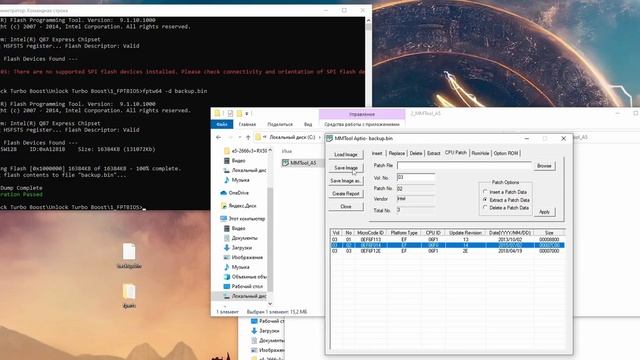The height and width of the screenshot is (360, 640).
Task: Switch to the Replace tab in MMTool
Action: click(396, 153)
